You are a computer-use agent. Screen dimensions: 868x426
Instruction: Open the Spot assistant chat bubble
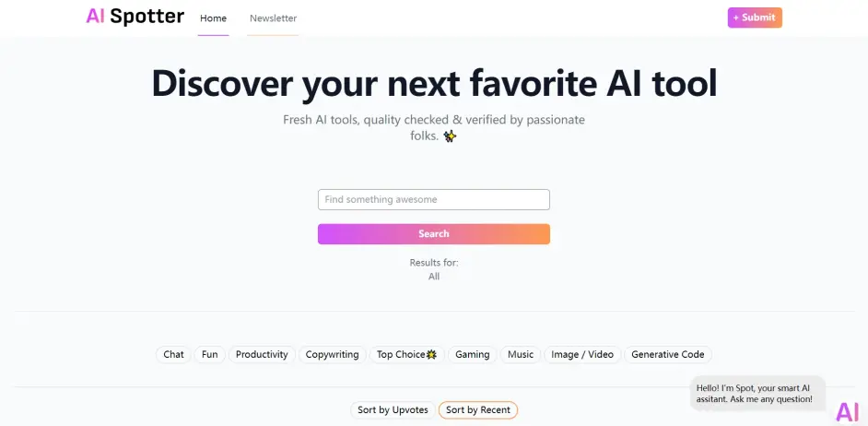[x=757, y=394]
